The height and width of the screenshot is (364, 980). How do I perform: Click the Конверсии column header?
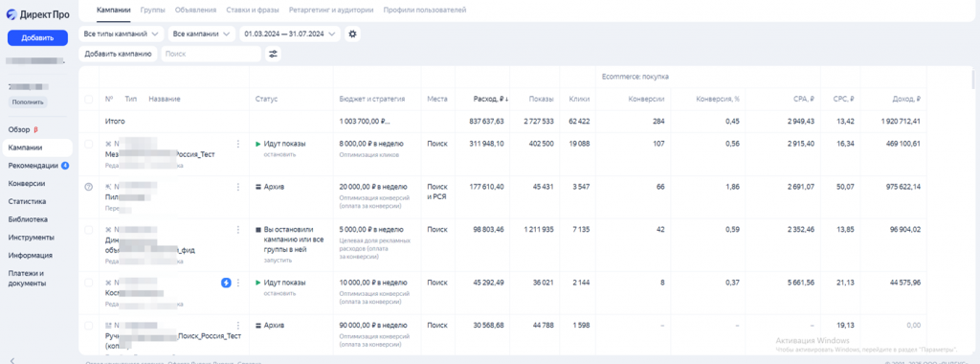click(x=646, y=100)
